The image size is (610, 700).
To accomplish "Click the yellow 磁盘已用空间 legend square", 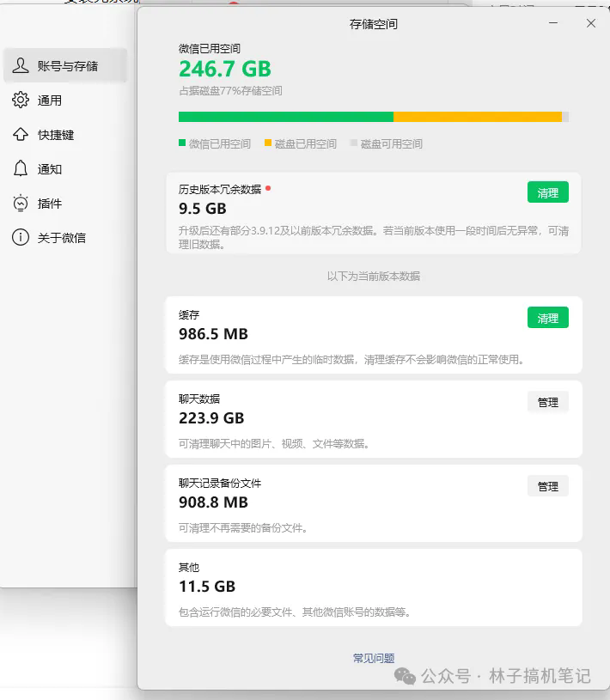I will tap(268, 143).
